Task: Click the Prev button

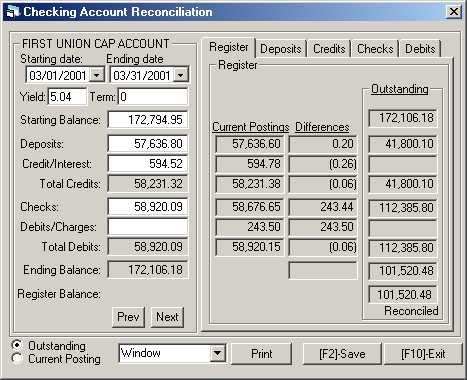Action: [128, 317]
